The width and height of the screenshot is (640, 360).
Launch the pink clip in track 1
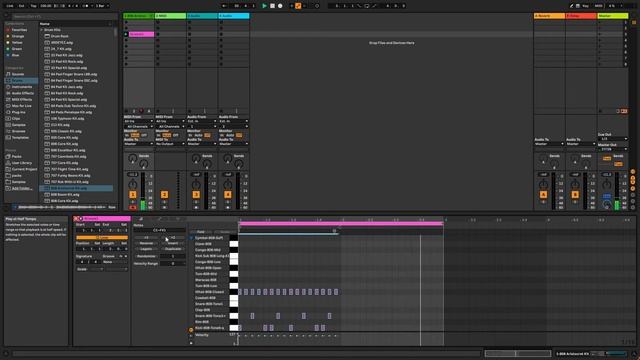point(127,35)
